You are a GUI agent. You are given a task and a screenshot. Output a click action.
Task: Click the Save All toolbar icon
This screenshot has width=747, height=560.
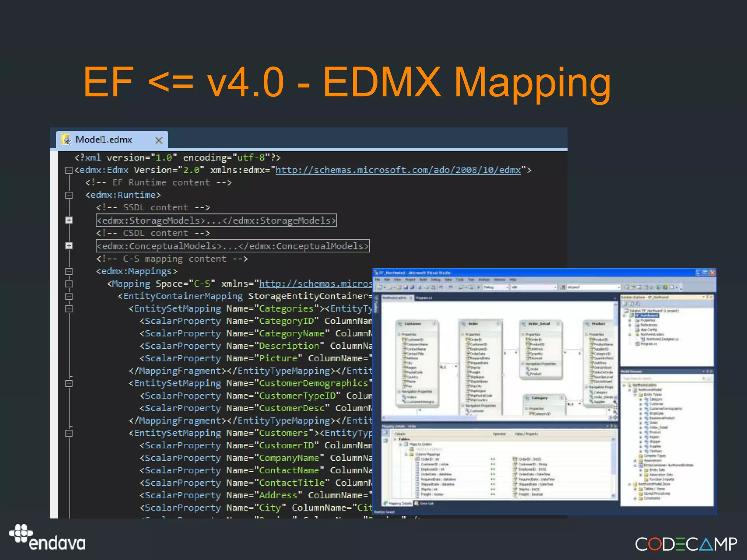[412, 287]
